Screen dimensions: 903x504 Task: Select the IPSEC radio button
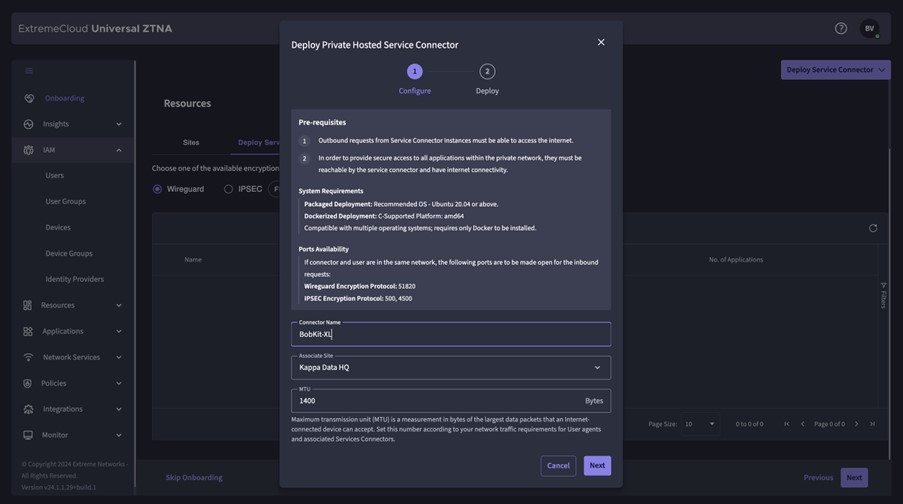pos(228,189)
